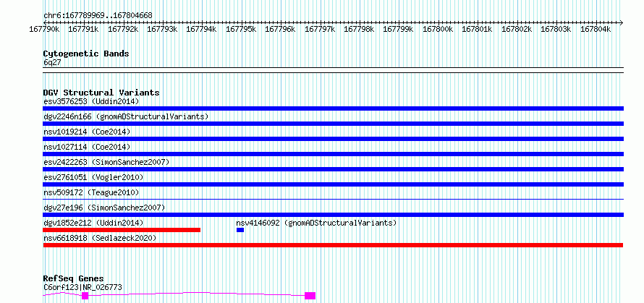Click the nsv6618918 (Sedlazeck2020) label
644x303 pixels.
click(100, 238)
